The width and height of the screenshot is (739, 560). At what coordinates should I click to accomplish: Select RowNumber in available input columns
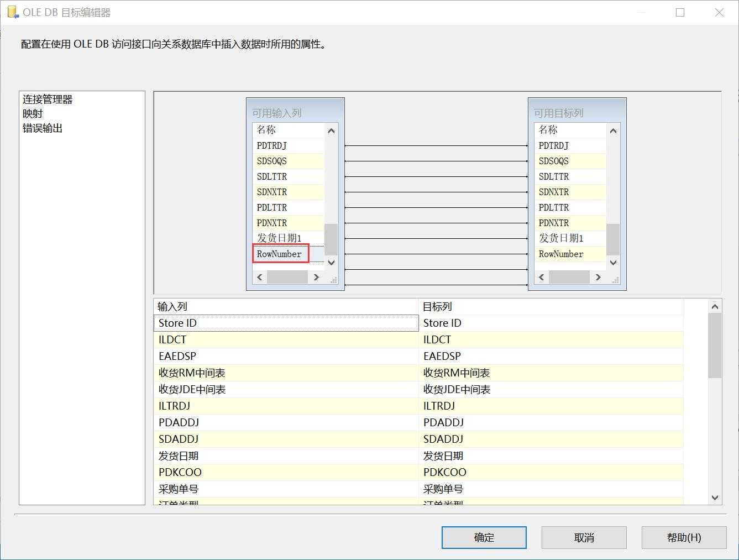pos(288,254)
